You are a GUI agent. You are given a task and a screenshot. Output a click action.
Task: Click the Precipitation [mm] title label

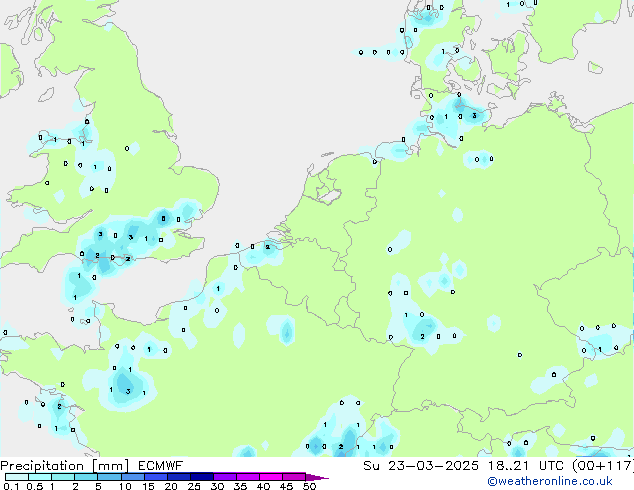(x=62, y=465)
